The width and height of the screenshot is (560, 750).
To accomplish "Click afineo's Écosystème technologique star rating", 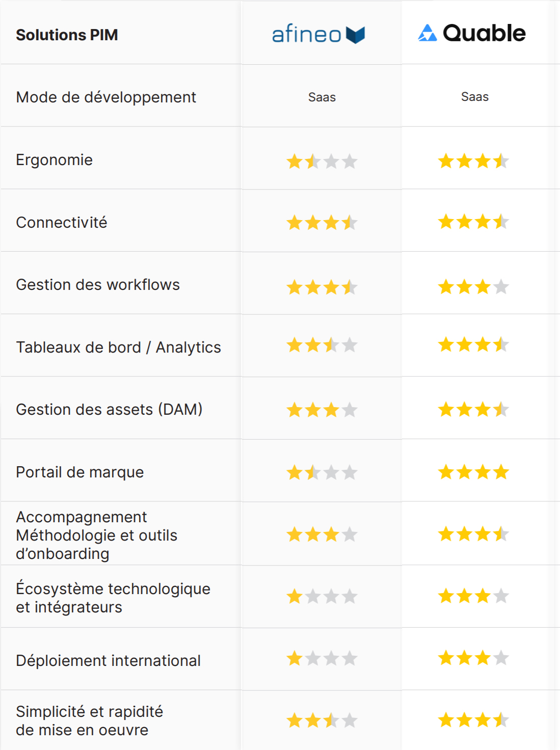I will point(322,596).
